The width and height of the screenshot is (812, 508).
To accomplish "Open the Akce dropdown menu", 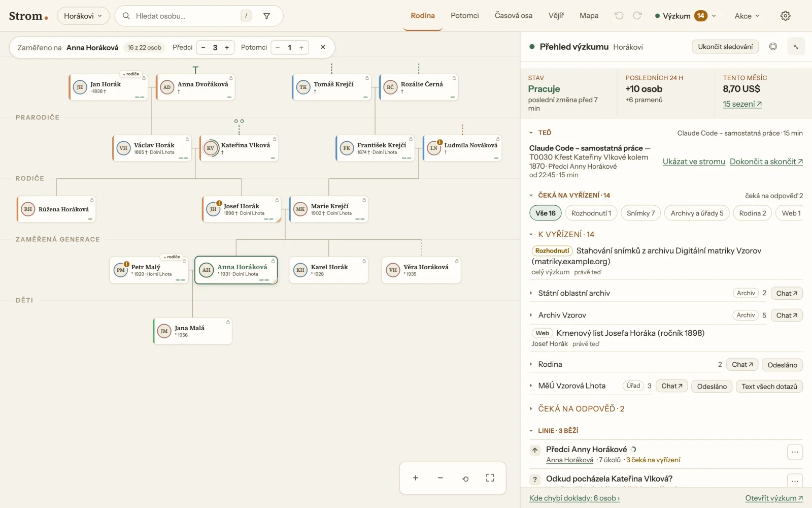I will (x=747, y=16).
